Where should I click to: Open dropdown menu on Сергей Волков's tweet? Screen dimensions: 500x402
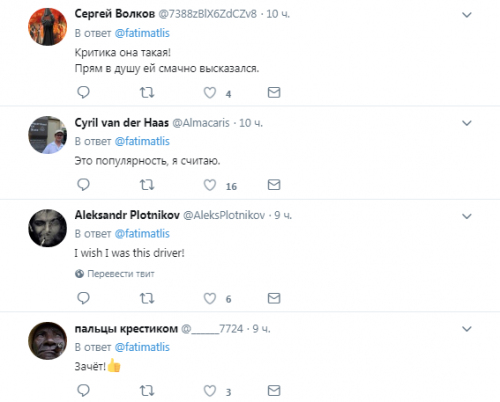coord(467,15)
